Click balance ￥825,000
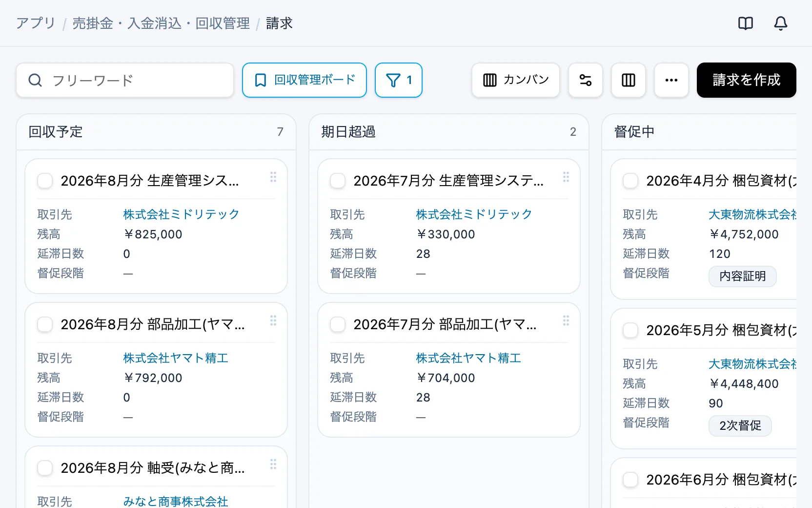812x508 pixels. point(153,234)
